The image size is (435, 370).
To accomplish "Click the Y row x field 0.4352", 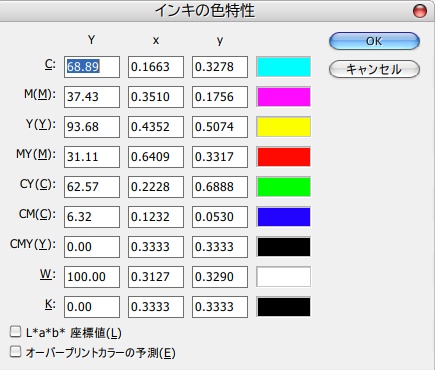I will tap(156, 127).
